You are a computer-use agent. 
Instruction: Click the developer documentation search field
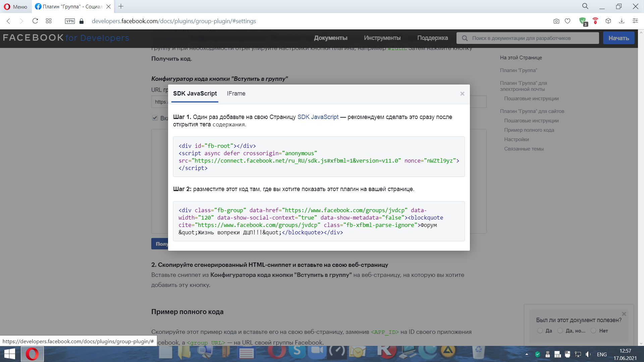[528, 38]
